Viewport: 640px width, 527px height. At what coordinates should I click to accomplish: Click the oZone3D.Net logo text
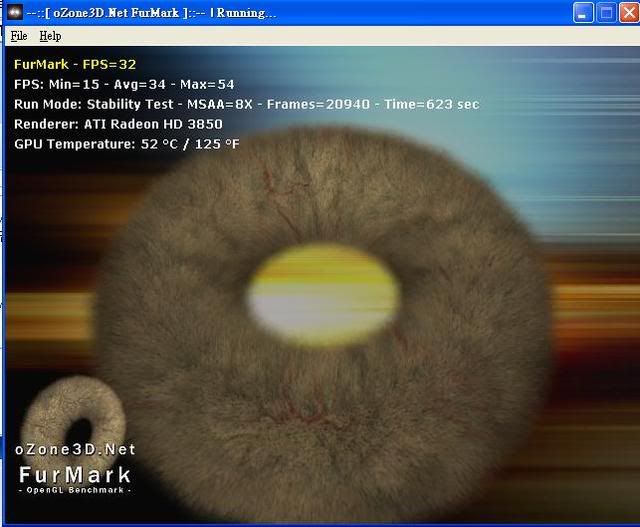[75, 450]
